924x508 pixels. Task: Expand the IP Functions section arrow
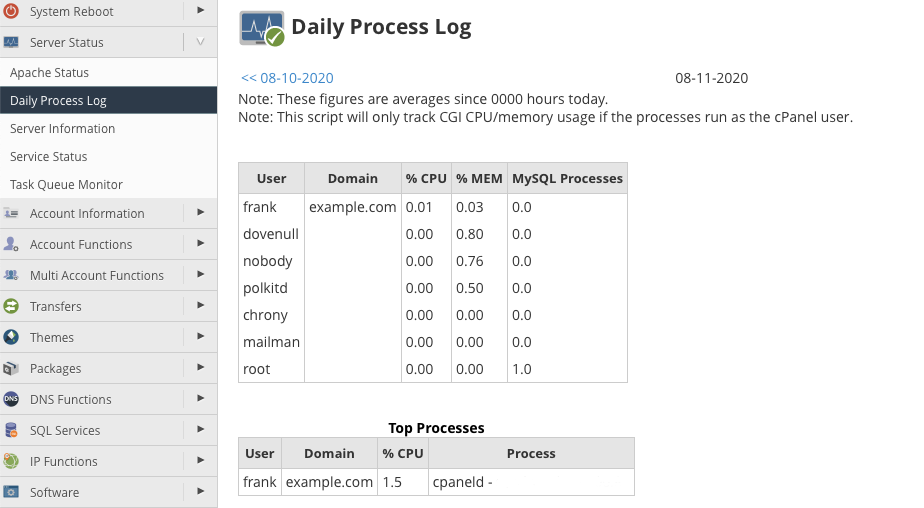pyautogui.click(x=200, y=461)
